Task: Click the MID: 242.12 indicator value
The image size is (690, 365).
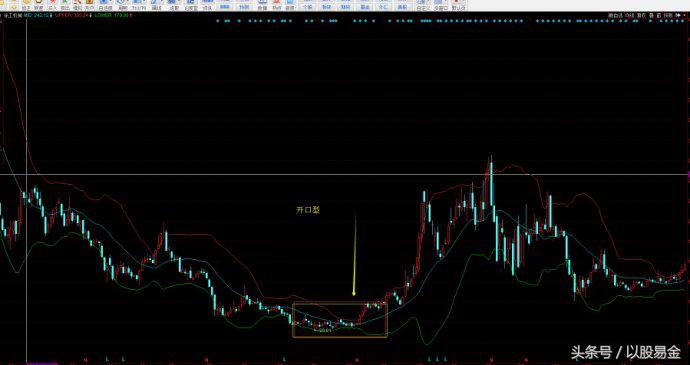Action: (38, 15)
